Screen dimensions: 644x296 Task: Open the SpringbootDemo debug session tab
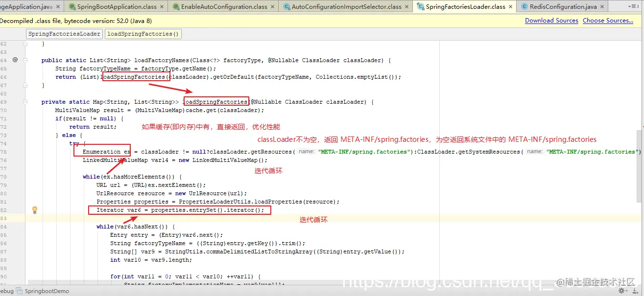(x=42, y=291)
